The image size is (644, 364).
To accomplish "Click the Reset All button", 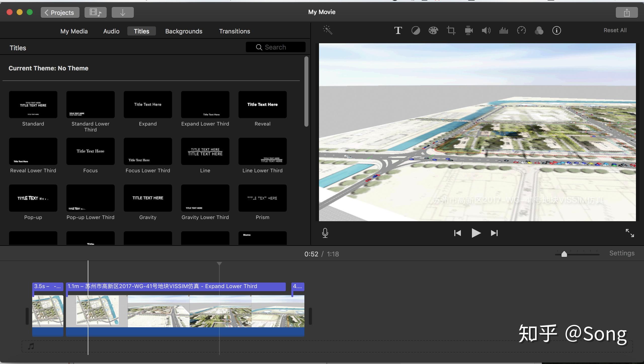I will click(x=615, y=30).
